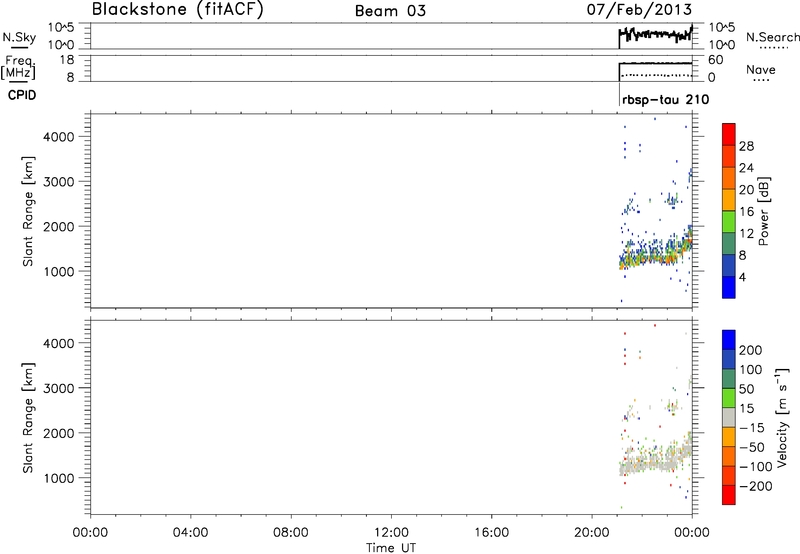Image resolution: width=800 pixels, height=554 pixels.
Task: Click the "CPID" row label
Action: tap(22, 95)
